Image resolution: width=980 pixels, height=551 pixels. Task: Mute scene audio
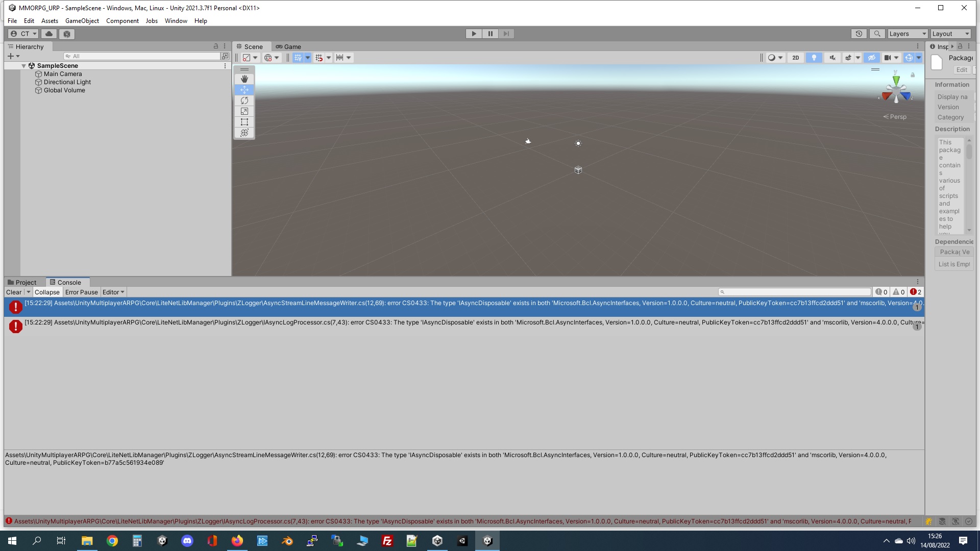(x=832, y=58)
